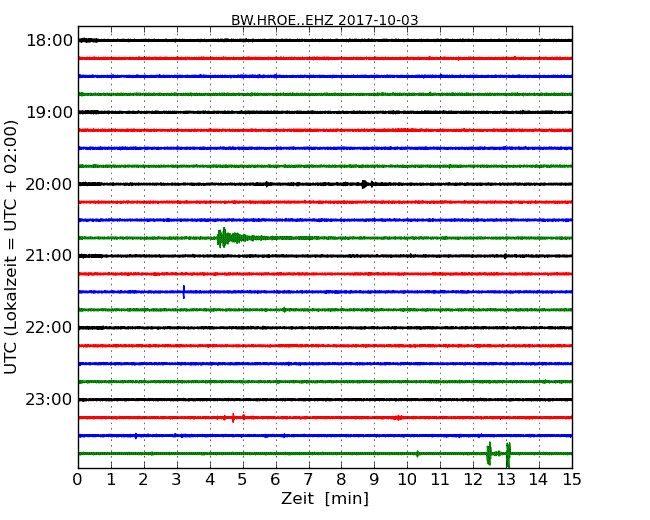Screen dimensions: 650x520
Task: Click the x-axis tick label 3
Action: [177, 480]
